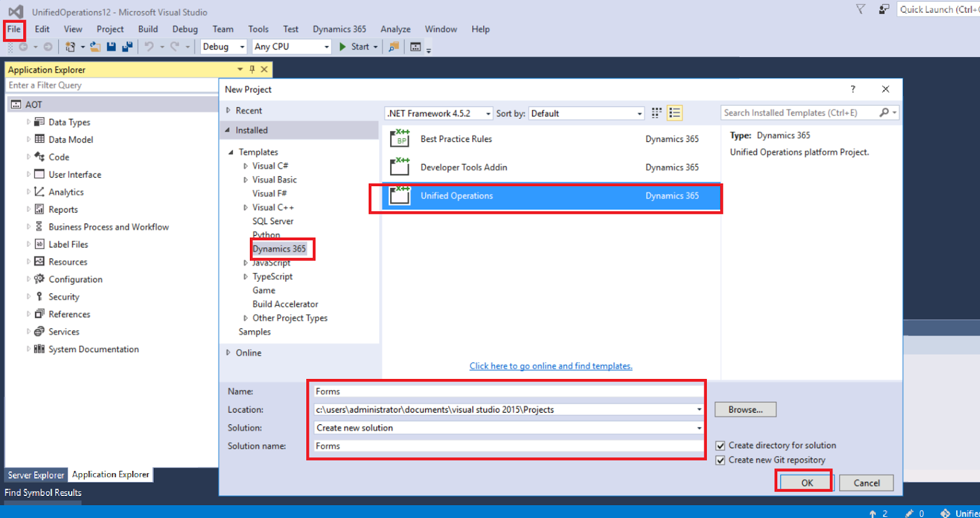Select the Unified Operations template

[551, 196]
